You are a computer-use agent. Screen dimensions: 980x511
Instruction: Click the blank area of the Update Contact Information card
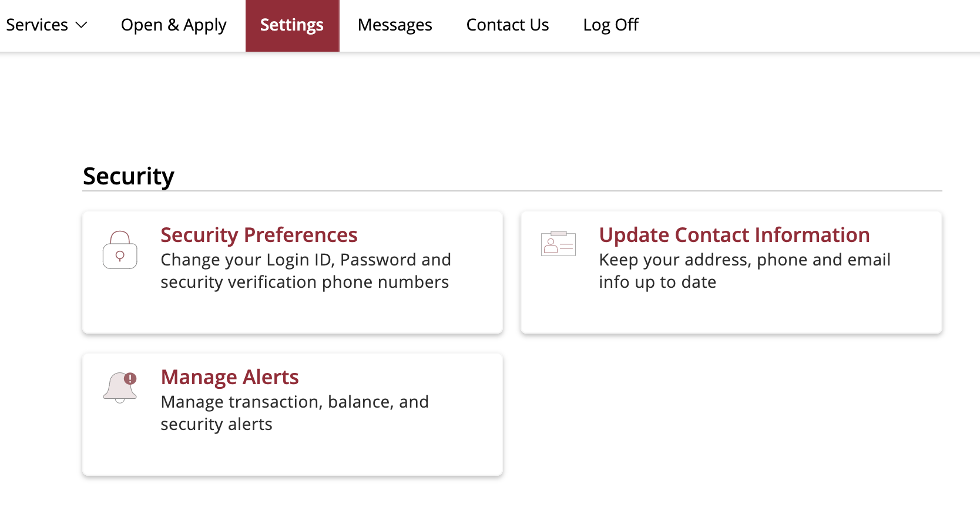pyautogui.click(x=731, y=313)
